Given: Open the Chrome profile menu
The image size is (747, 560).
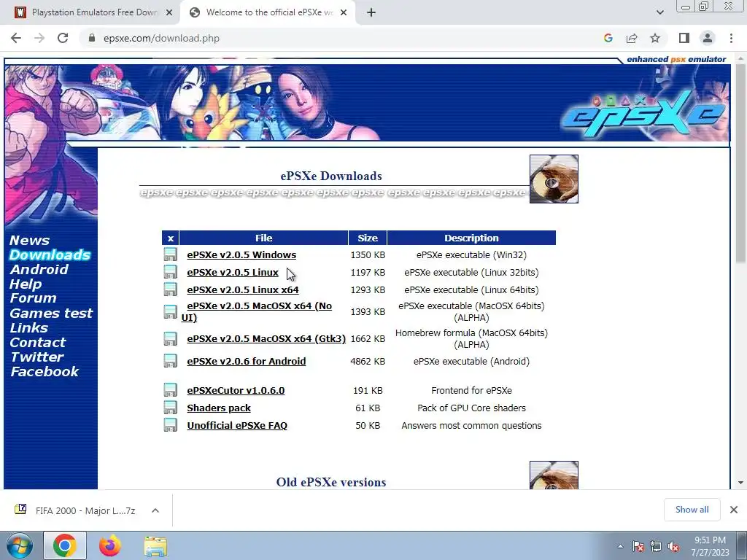Looking at the screenshot, I should pyautogui.click(x=708, y=38).
